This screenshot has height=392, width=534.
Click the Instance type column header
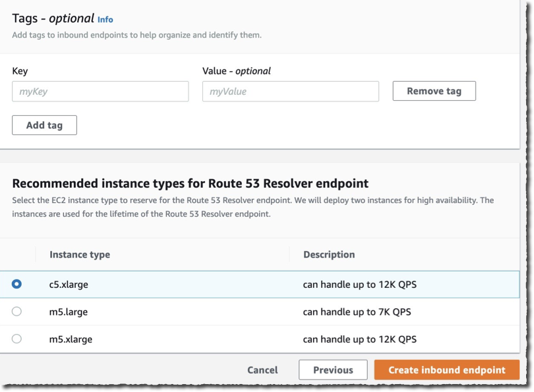[78, 254]
